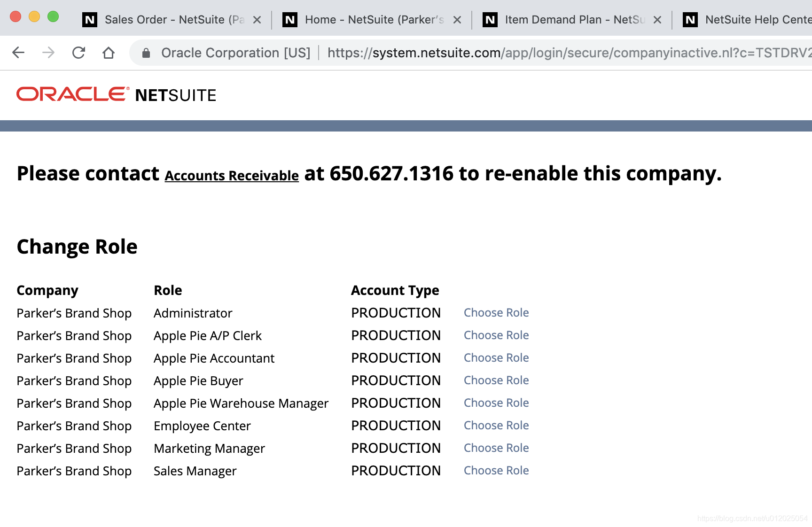Viewport: 812px width, 527px height.
Task: Click the Employee Center role text
Action: point(202,426)
